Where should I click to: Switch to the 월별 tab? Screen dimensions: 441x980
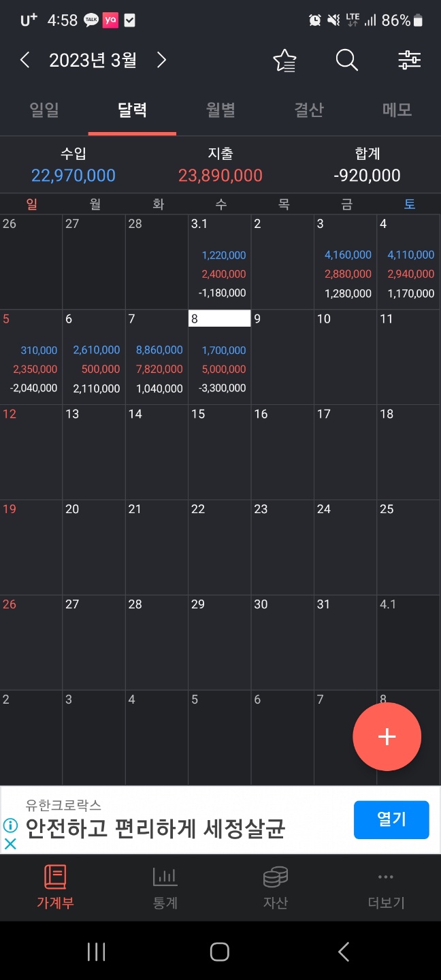220,110
